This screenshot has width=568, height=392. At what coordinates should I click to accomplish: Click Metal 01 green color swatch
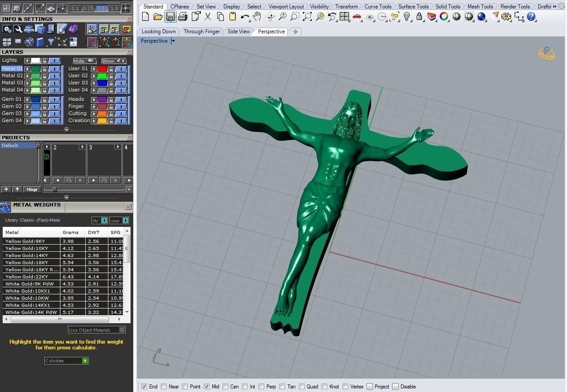(x=36, y=69)
